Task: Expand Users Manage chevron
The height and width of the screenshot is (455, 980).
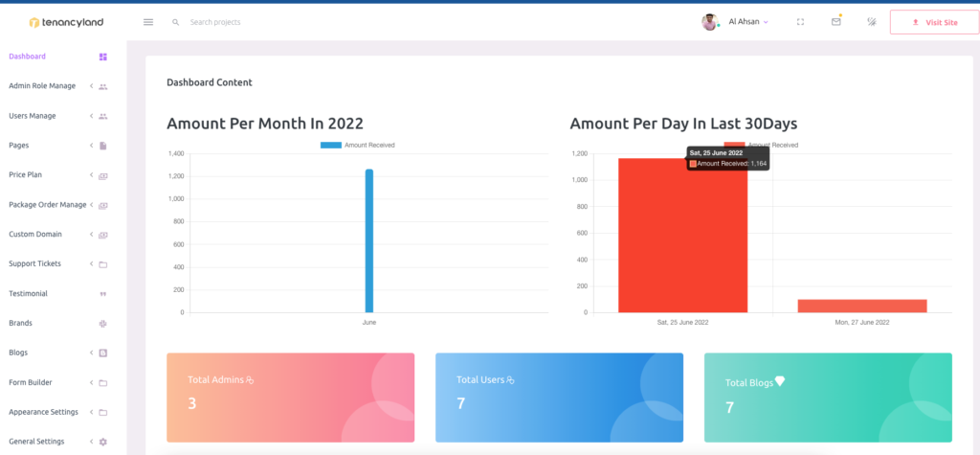Action: (91, 116)
